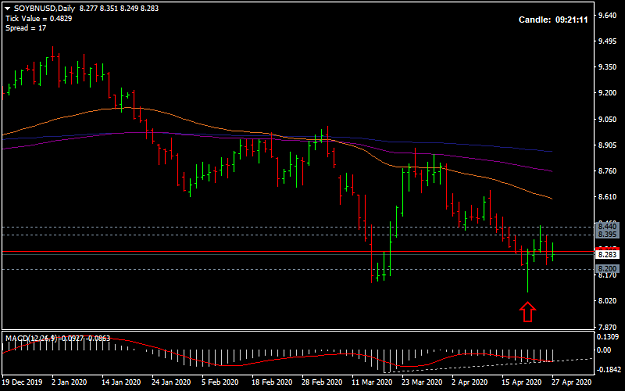Viewport: 625px width, 391px height.
Task: Click the 28 Feb 2020 date label
Action: (x=322, y=382)
